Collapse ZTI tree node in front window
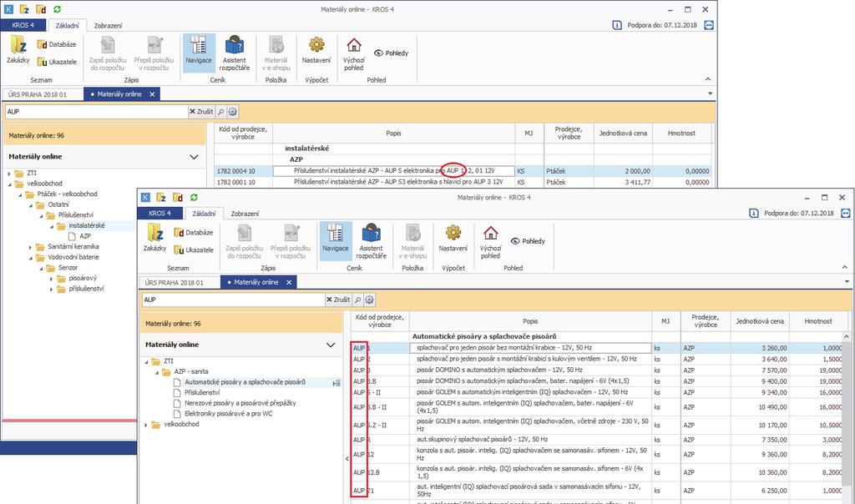 pos(146,362)
